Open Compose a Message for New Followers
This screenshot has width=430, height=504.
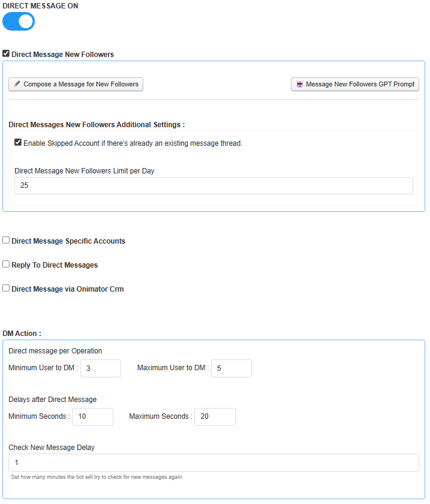[x=76, y=84]
